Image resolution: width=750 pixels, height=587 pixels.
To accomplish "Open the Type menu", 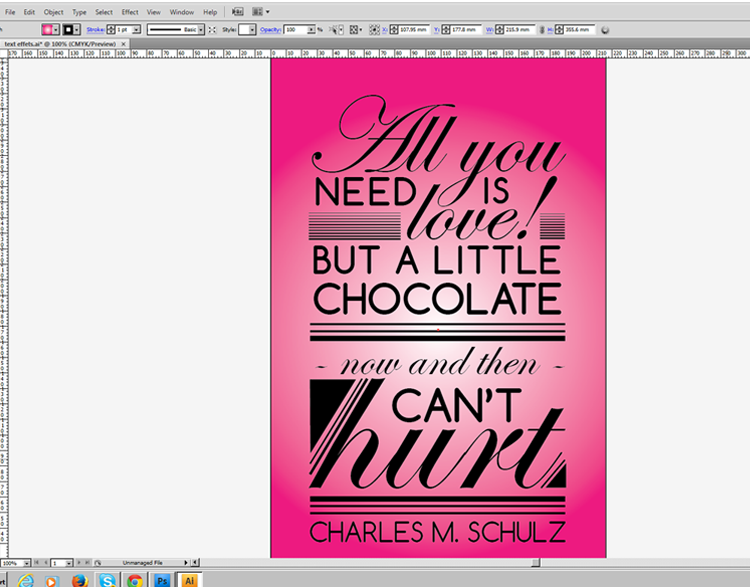I will [79, 12].
